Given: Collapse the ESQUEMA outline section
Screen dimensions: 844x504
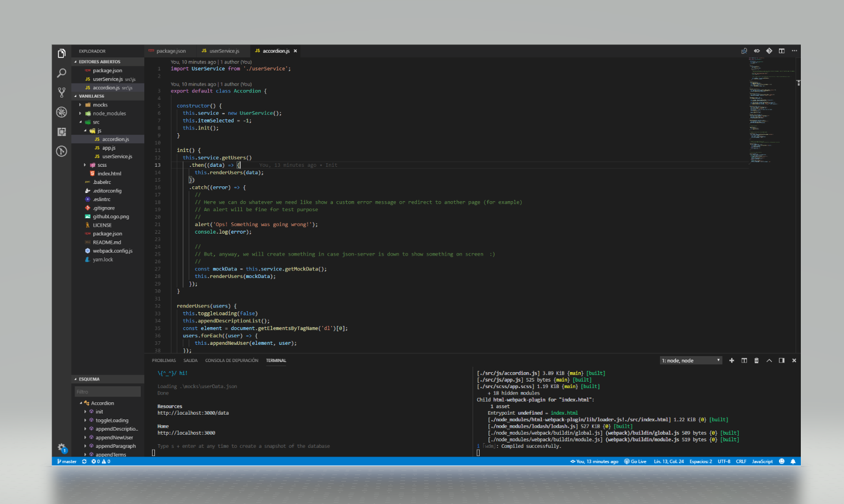Looking at the screenshot, I should (x=108, y=379).
